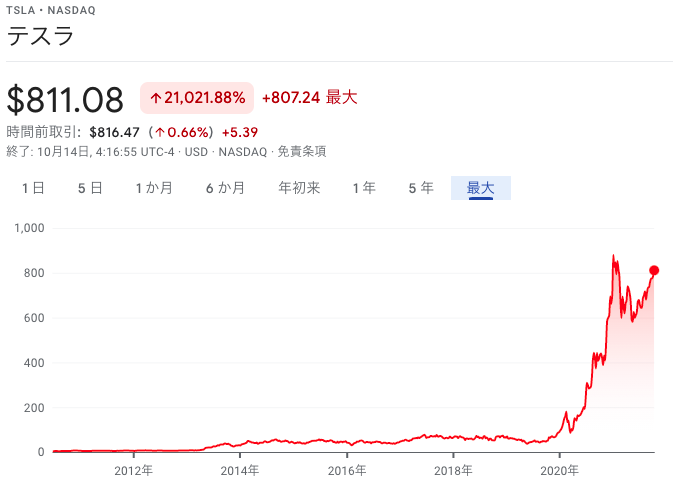Click the 400 y-axis label
The image size is (673, 489).
(34, 363)
